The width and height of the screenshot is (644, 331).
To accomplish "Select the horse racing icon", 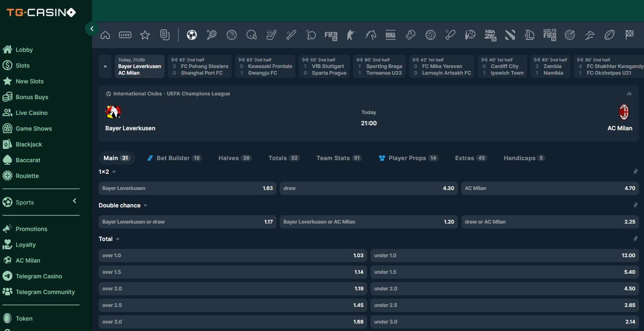I will (x=370, y=35).
